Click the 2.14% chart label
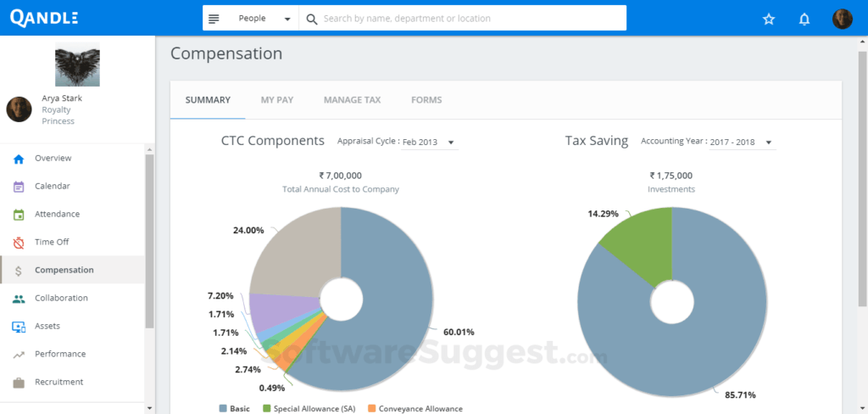This screenshot has height=414, width=868. coord(234,351)
